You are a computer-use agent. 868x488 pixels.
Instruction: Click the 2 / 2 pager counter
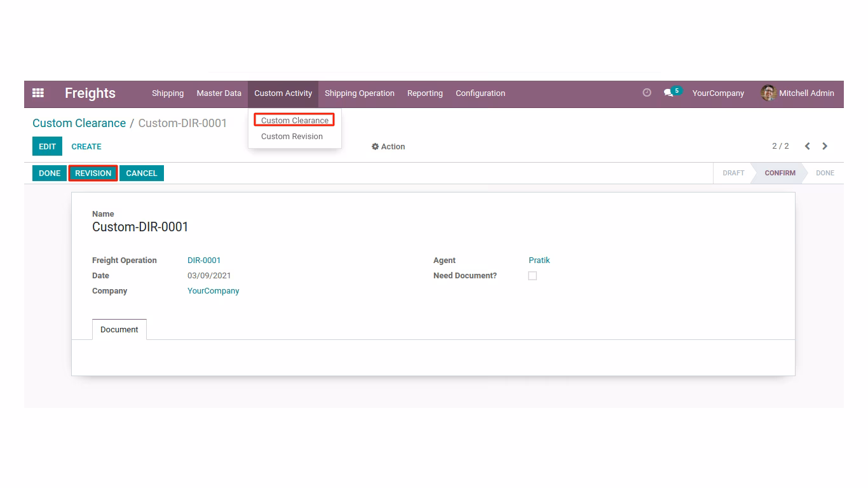(x=780, y=146)
